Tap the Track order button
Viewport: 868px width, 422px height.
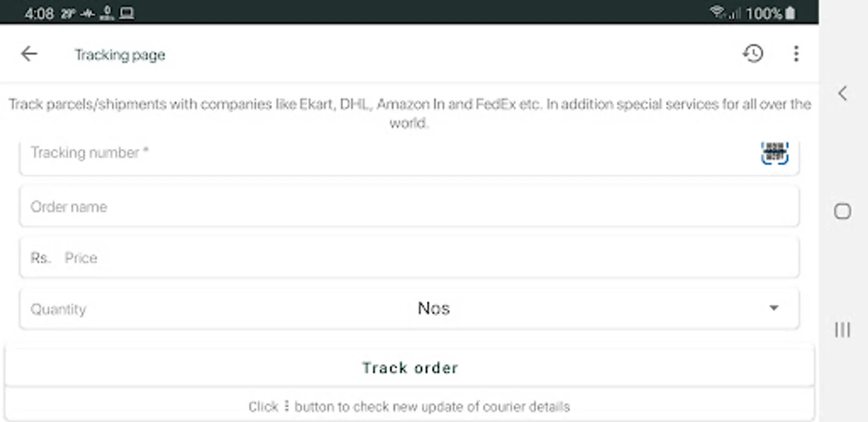point(409,368)
